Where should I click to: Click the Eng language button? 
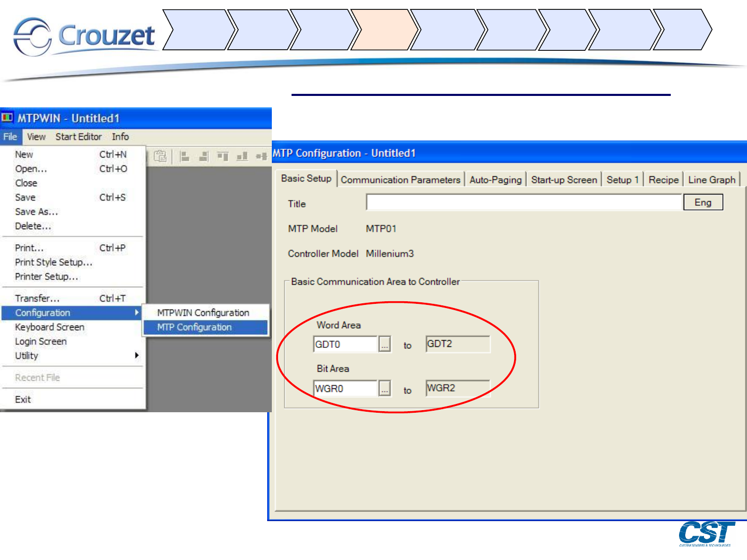tap(703, 202)
